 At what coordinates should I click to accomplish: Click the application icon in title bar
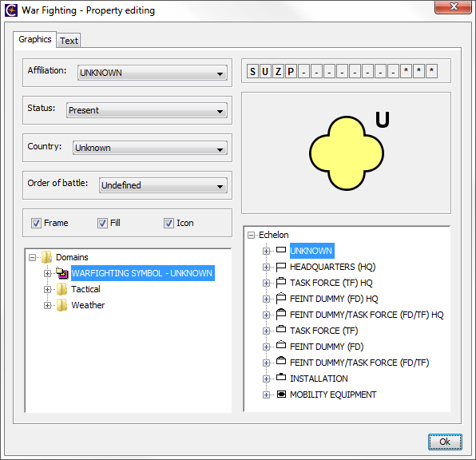11,10
